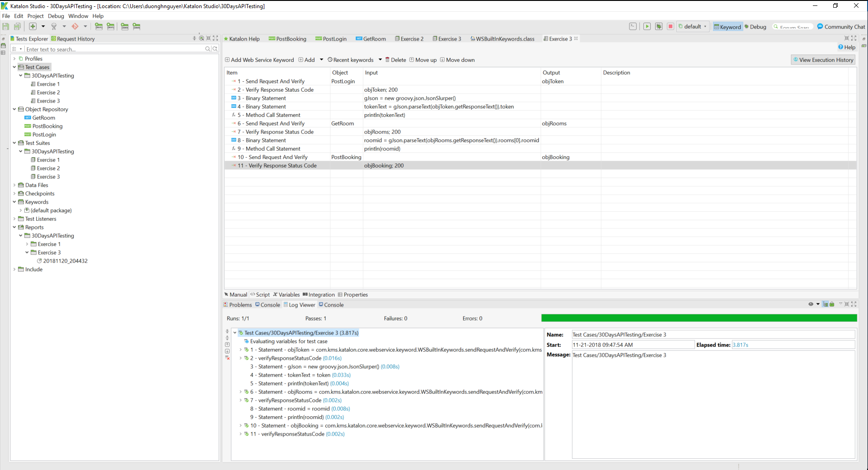Click the Recent keywords button
Viewport: 868px width, 470px height.
coord(351,60)
